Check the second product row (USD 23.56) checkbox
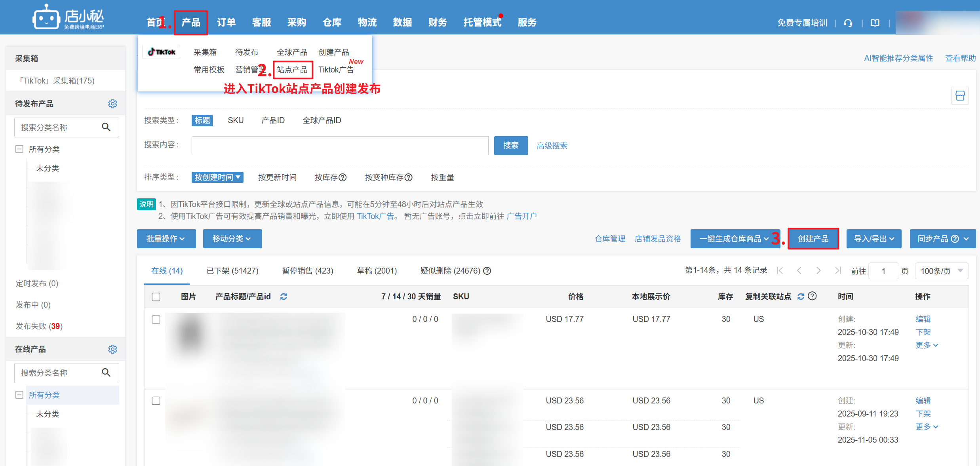 point(156,401)
